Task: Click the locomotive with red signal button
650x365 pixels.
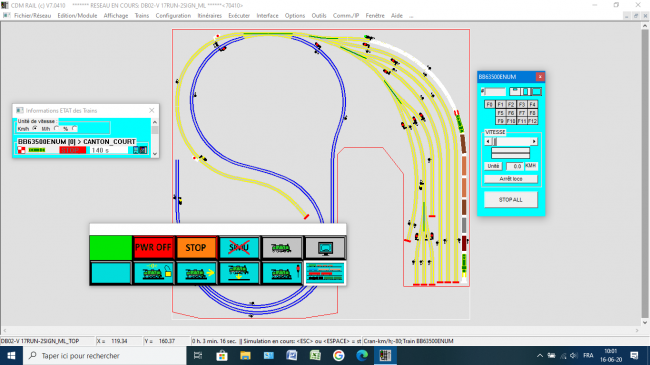Action: pos(282,273)
